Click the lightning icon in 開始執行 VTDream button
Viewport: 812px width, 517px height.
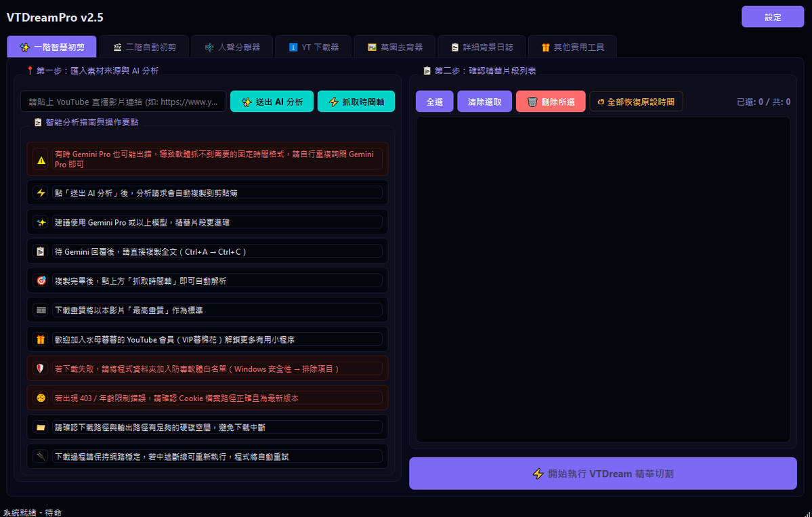pos(538,474)
